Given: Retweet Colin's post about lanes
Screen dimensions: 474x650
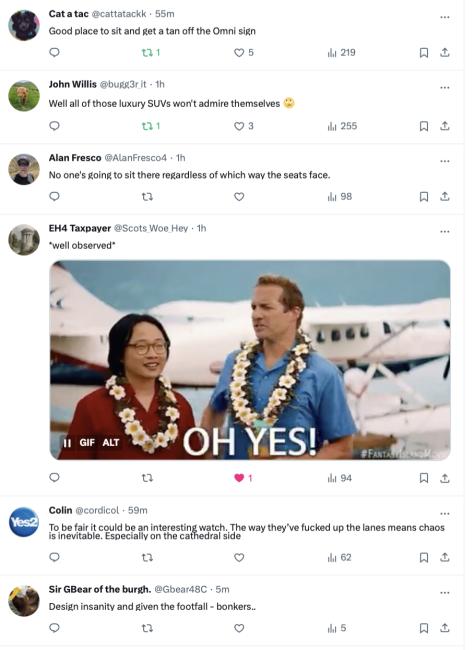Looking at the screenshot, I should (147, 558).
